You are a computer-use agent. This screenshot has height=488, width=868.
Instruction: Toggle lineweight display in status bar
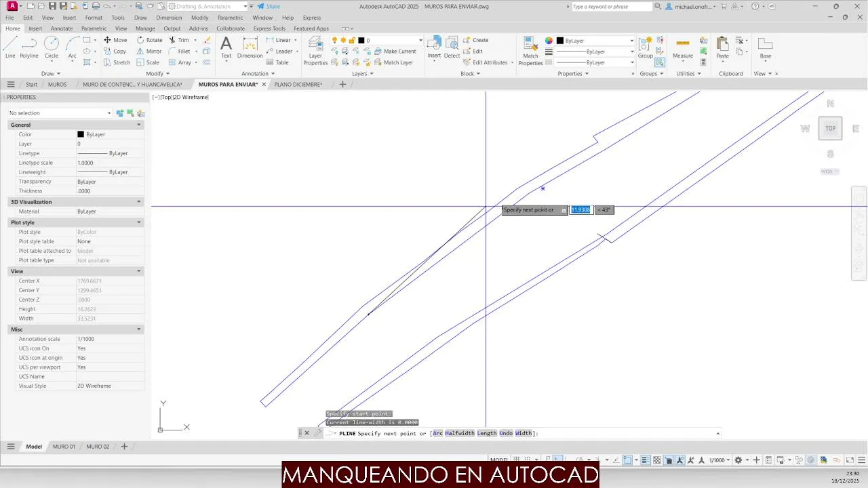[x=646, y=460]
